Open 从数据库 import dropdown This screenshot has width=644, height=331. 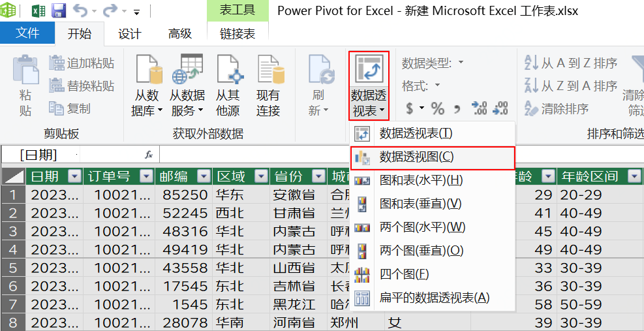tap(147, 86)
